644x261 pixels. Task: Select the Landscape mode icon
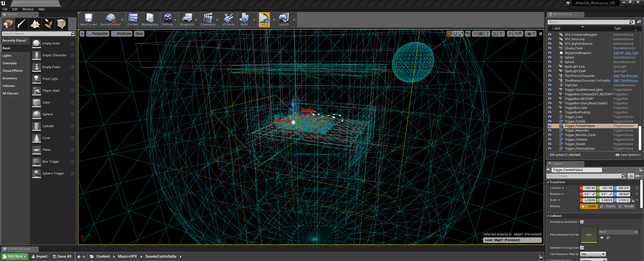[x=35, y=24]
